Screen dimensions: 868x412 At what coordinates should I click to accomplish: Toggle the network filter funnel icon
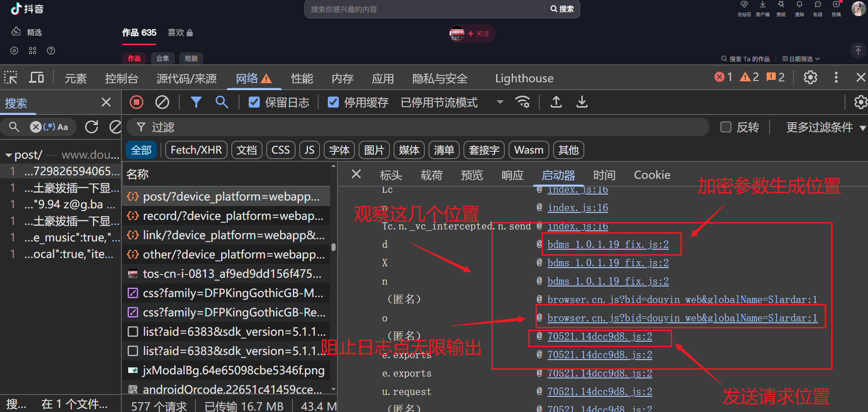(196, 102)
